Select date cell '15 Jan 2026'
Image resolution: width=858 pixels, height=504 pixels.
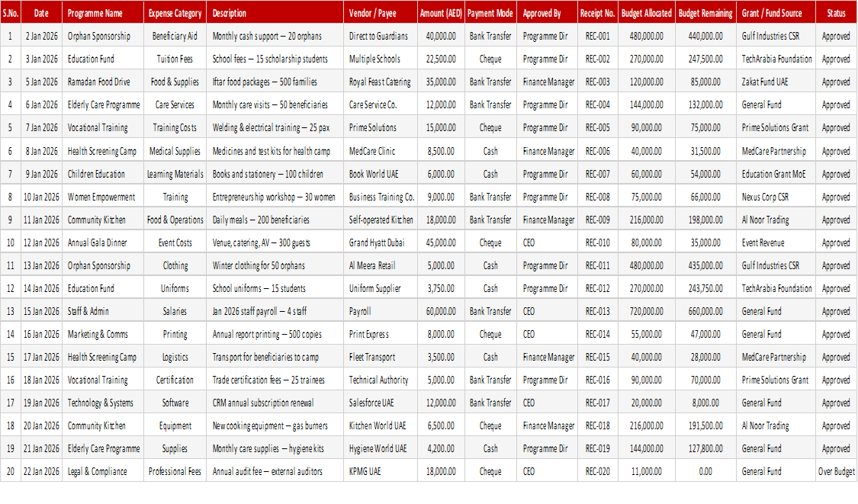click(41, 311)
